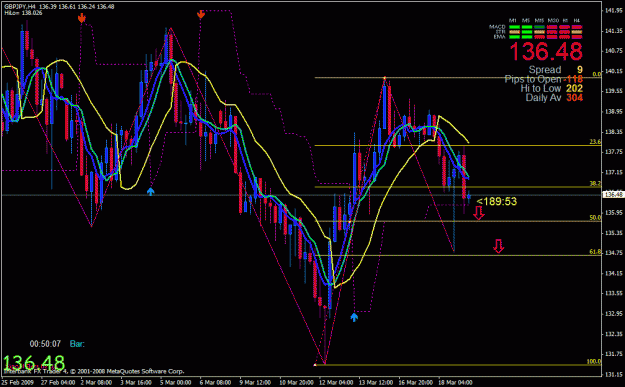Click the 12 Mar 04:00 time label
Image resolution: width=625 pixels, height=387 pixels.
[336, 382]
